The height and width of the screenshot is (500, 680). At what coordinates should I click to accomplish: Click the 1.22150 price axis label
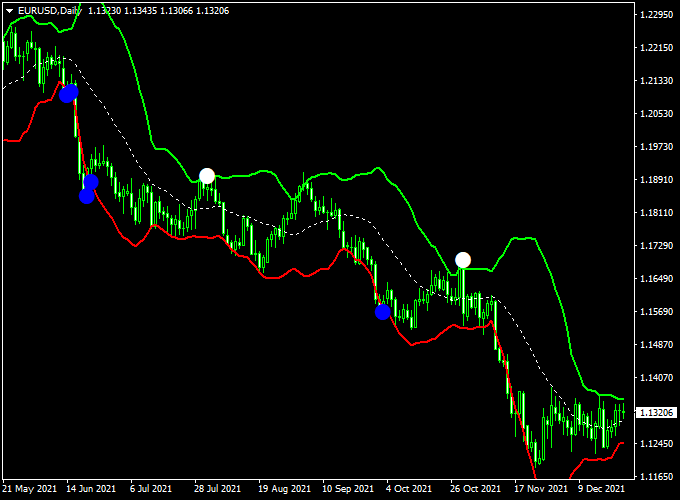click(x=657, y=48)
